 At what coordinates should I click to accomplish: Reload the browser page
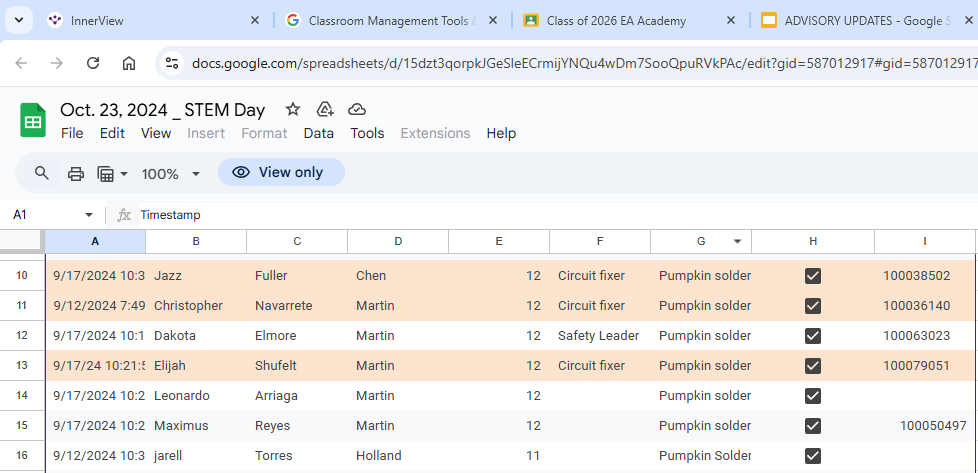(x=93, y=63)
